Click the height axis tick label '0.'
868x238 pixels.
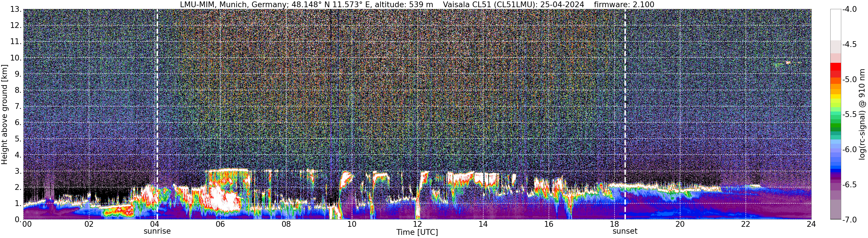18,220
